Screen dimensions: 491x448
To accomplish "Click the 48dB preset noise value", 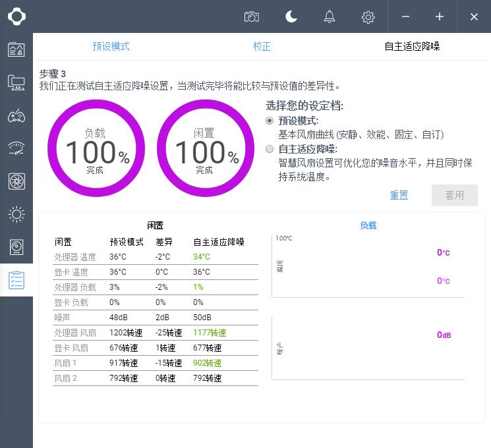I will pos(119,318).
